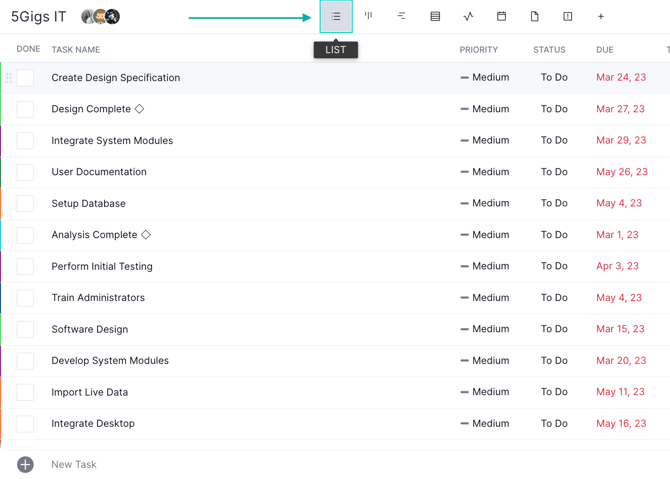This screenshot has width=670, height=479.
Task: Open the Board view icon
Action: 368,16
